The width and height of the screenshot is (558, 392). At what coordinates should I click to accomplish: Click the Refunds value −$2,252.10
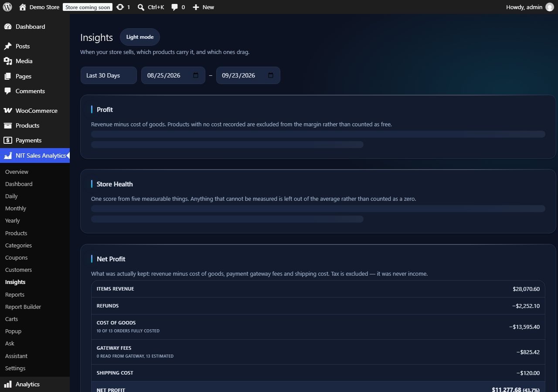526,306
